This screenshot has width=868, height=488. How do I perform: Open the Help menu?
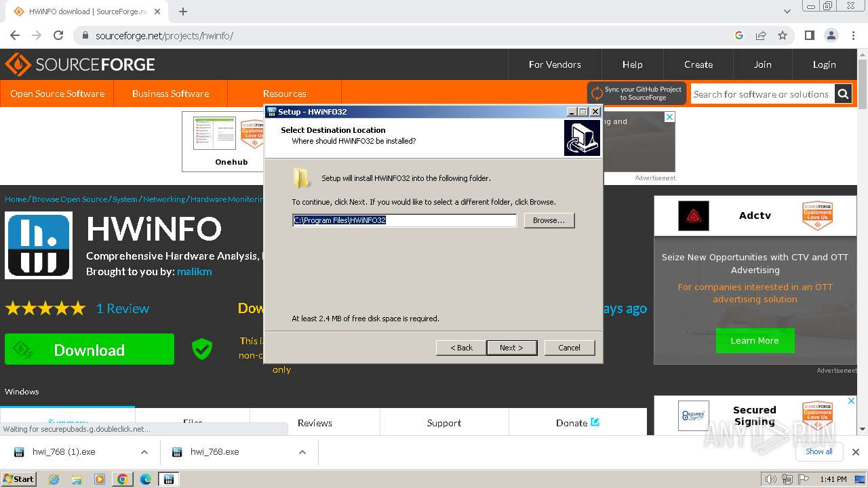tap(632, 64)
